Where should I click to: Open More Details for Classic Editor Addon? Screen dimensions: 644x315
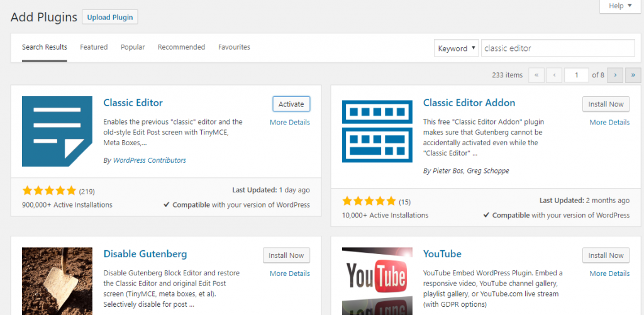609,123
